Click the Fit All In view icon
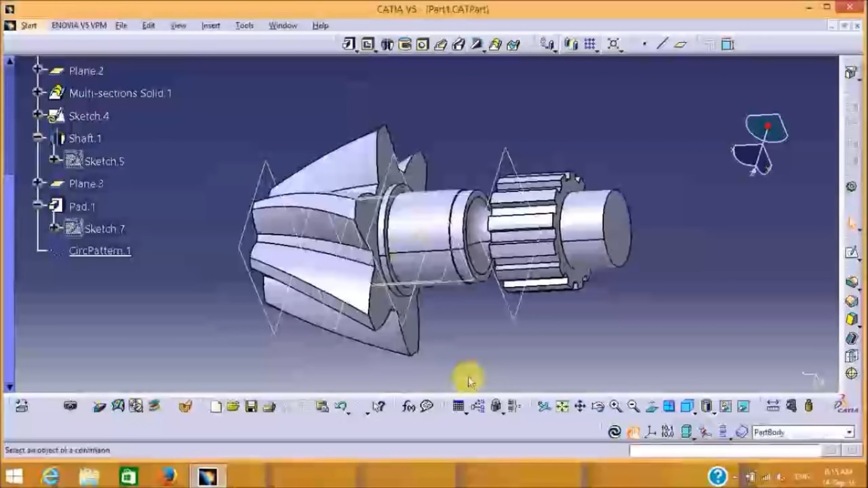Screen dimensions: 868x488 tap(562, 407)
